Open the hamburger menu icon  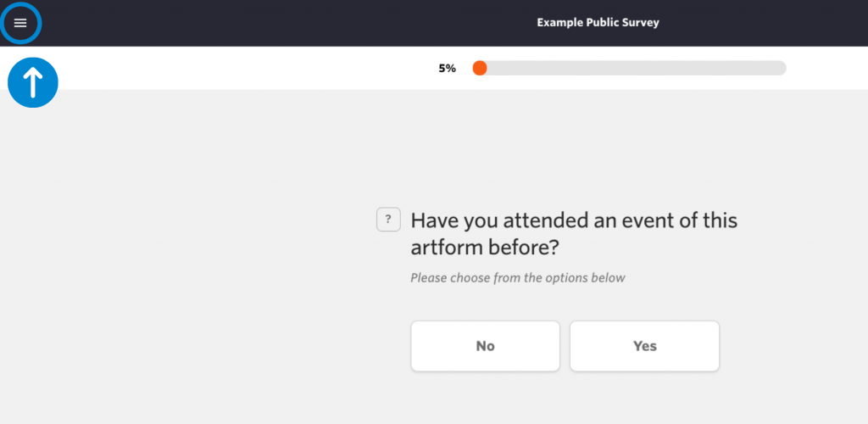tap(20, 23)
